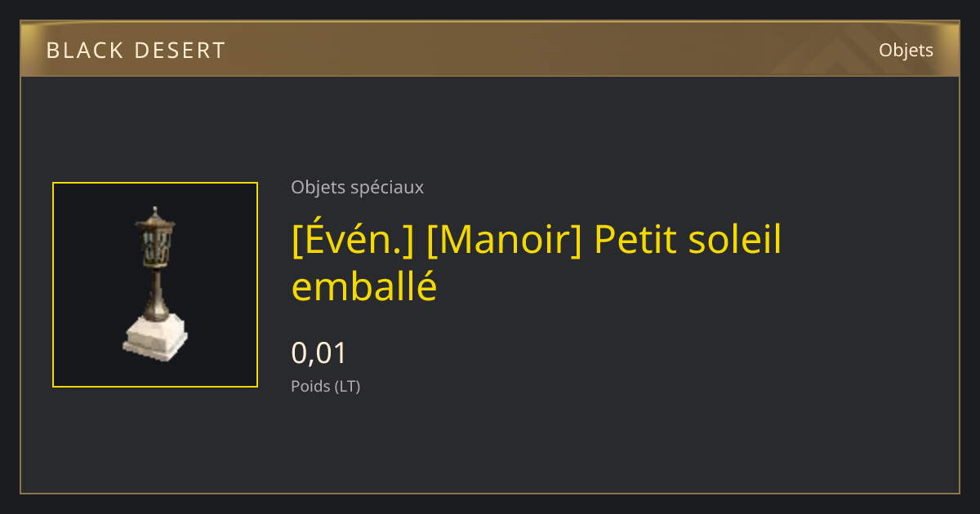
Task: Select the lantern head of the lamp icon
Action: [154, 237]
